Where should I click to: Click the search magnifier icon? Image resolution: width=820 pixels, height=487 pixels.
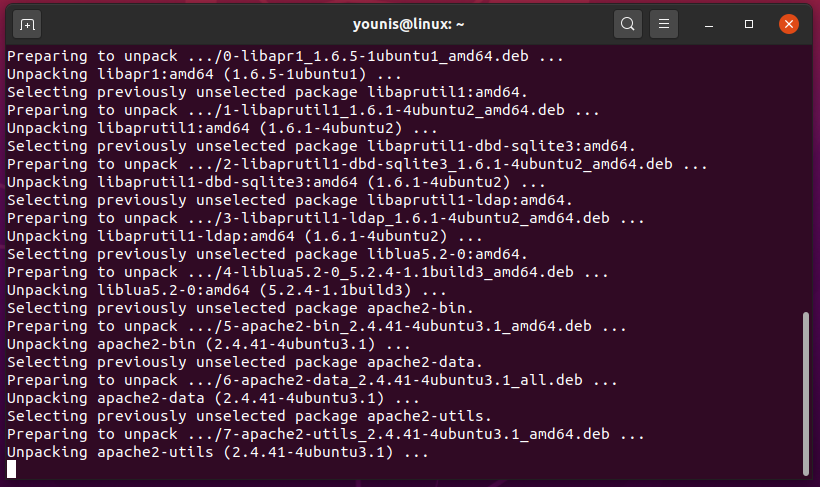click(627, 24)
